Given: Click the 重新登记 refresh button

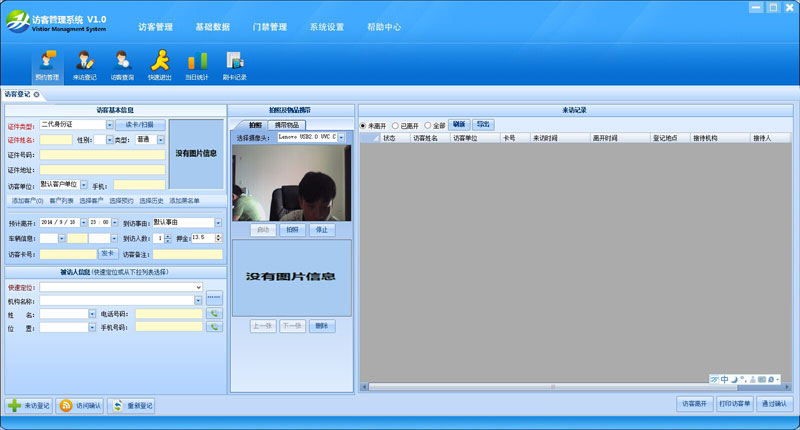Looking at the screenshot, I should [x=131, y=406].
